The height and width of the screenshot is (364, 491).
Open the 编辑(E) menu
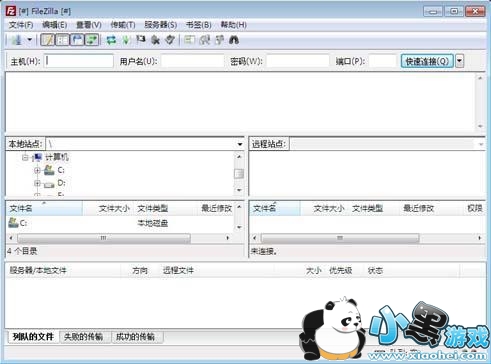pyautogui.click(x=54, y=25)
